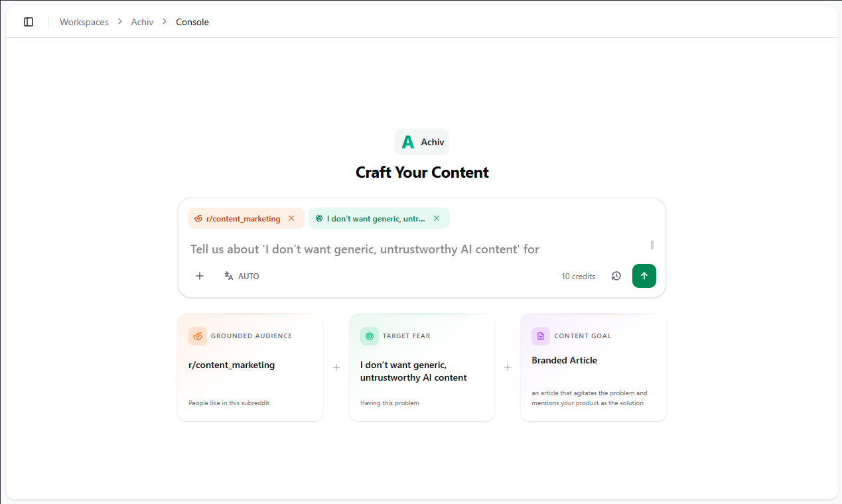
Task: Remove the 'I don't want generic' tag
Action: 437,218
